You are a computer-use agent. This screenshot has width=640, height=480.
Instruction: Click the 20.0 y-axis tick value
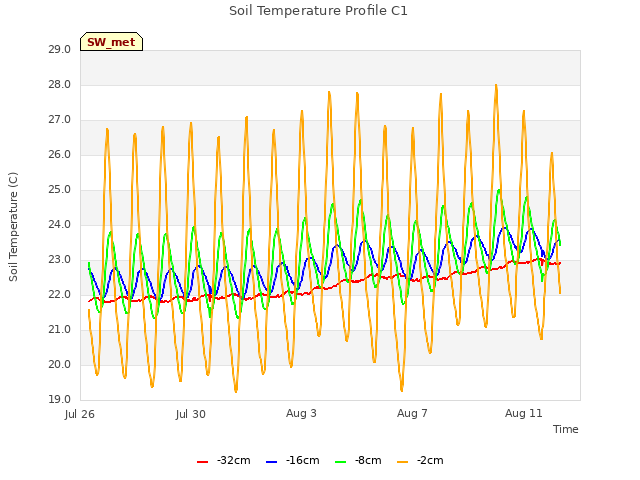pos(60,364)
